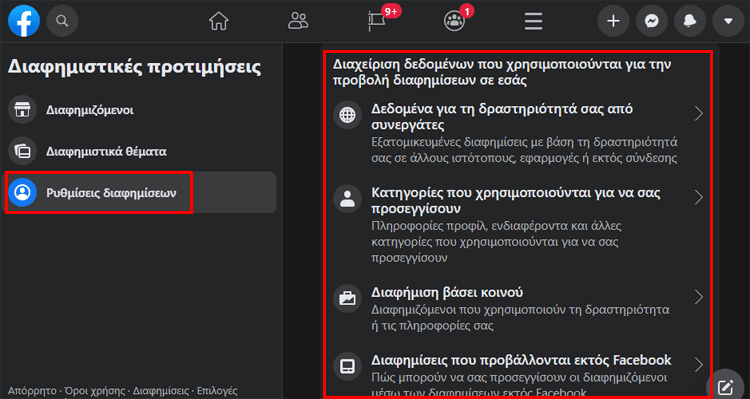The image size is (750, 399).
Task: Click the profile icon beside Ρυθμίσεις διαφημίσεων
Action: 22,192
